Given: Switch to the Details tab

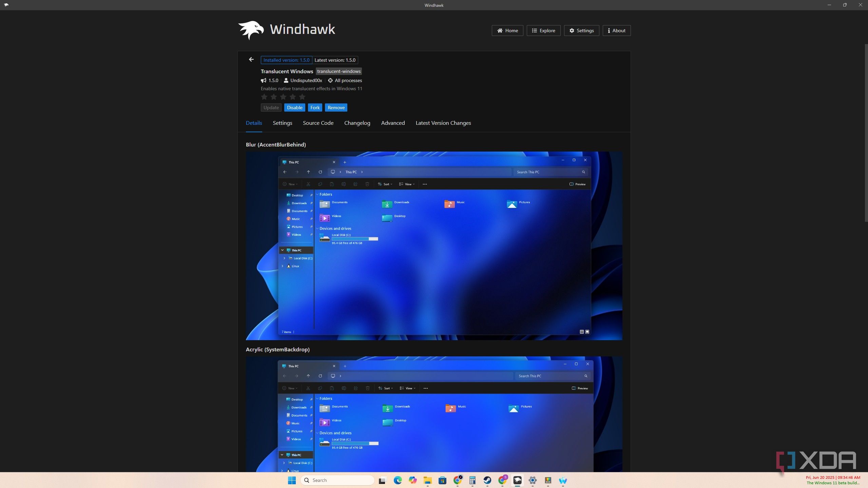Looking at the screenshot, I should click(x=254, y=123).
